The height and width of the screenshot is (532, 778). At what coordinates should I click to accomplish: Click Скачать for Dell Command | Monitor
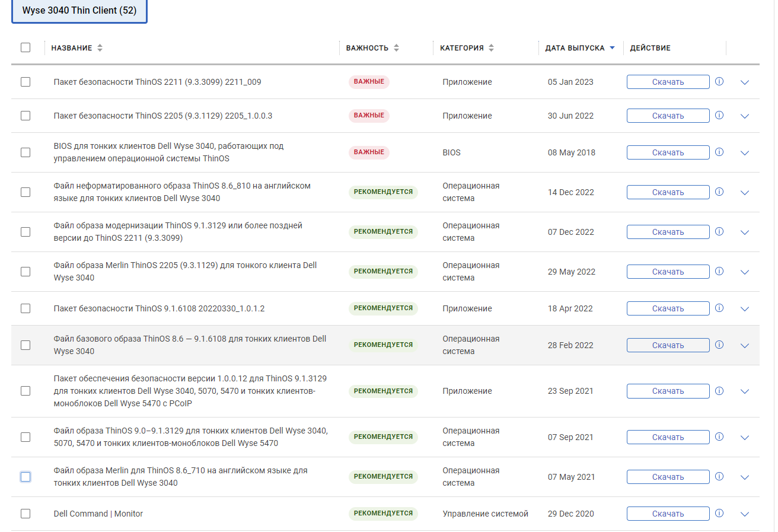tap(668, 514)
